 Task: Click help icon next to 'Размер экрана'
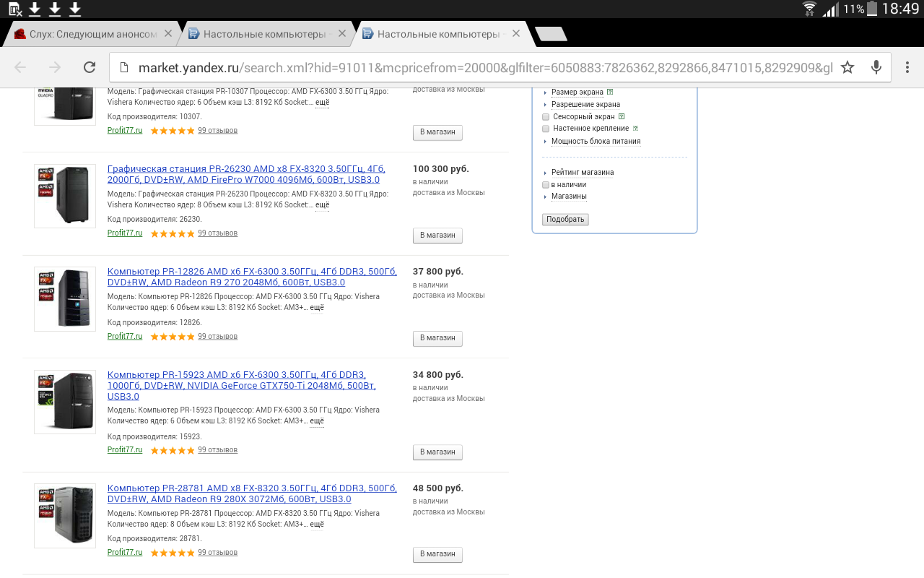(x=610, y=92)
